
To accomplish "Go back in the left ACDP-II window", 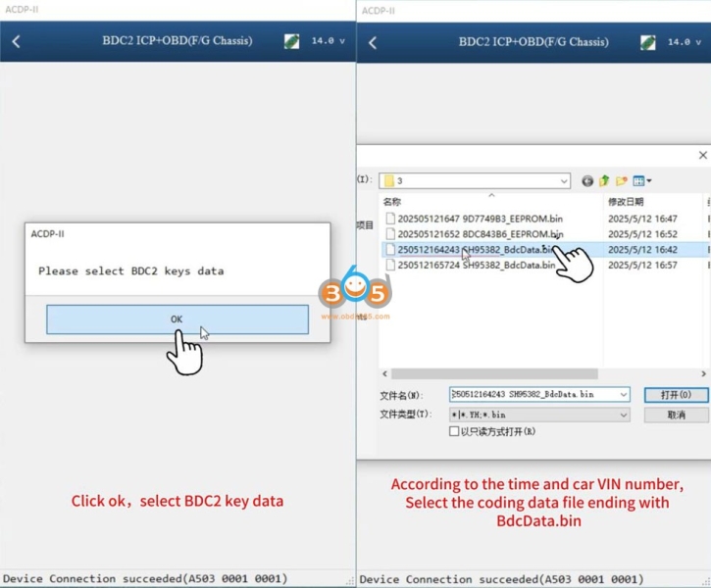I will click(17, 42).
